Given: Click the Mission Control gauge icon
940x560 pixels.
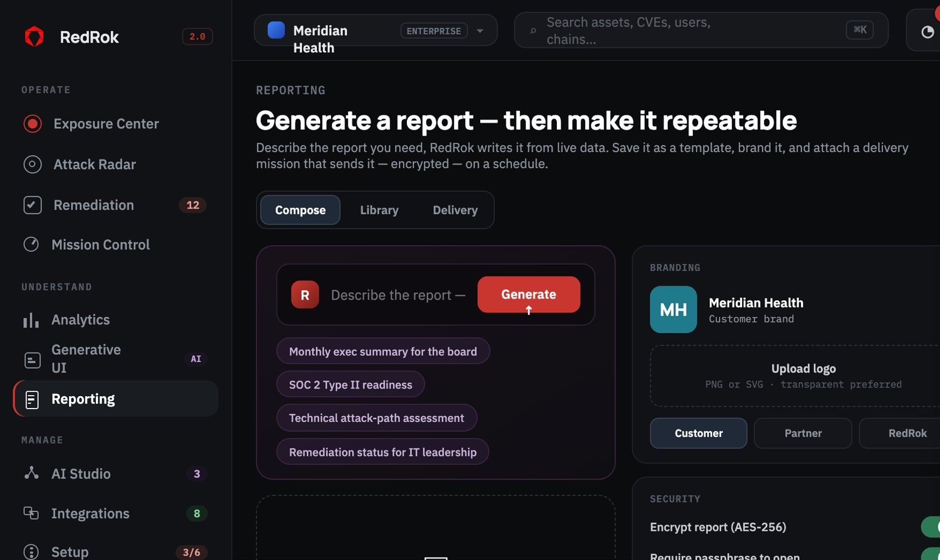Looking at the screenshot, I should pyautogui.click(x=31, y=244).
